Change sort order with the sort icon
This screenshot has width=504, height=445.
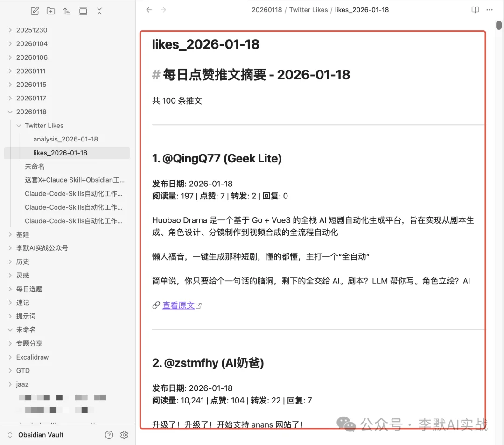67,11
